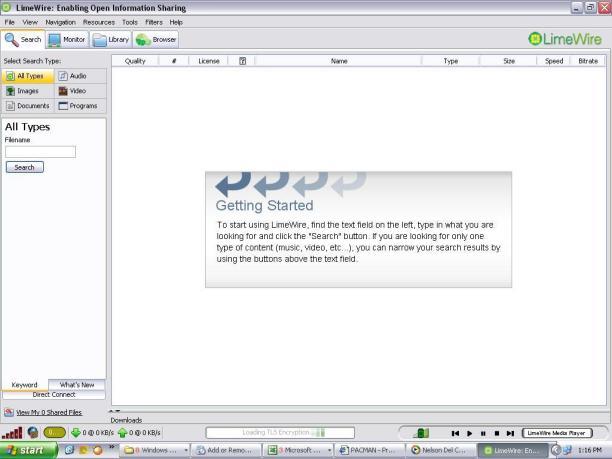Select Documents search type

click(x=28, y=106)
